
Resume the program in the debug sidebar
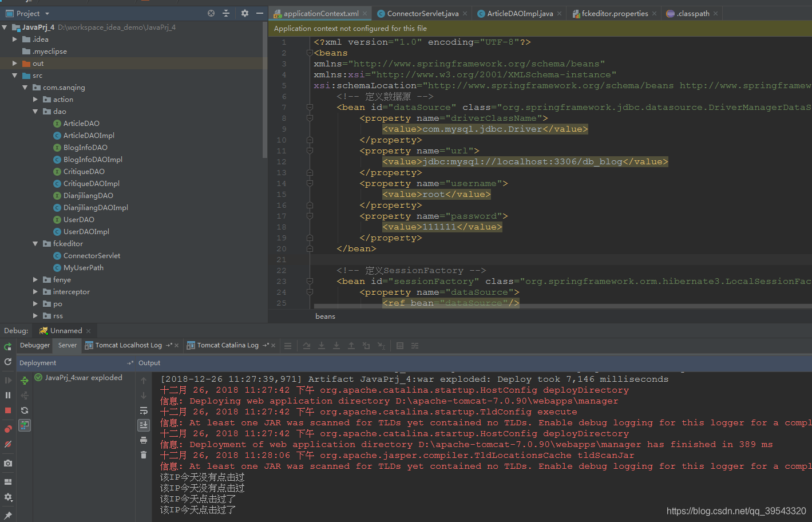pyautogui.click(x=8, y=380)
